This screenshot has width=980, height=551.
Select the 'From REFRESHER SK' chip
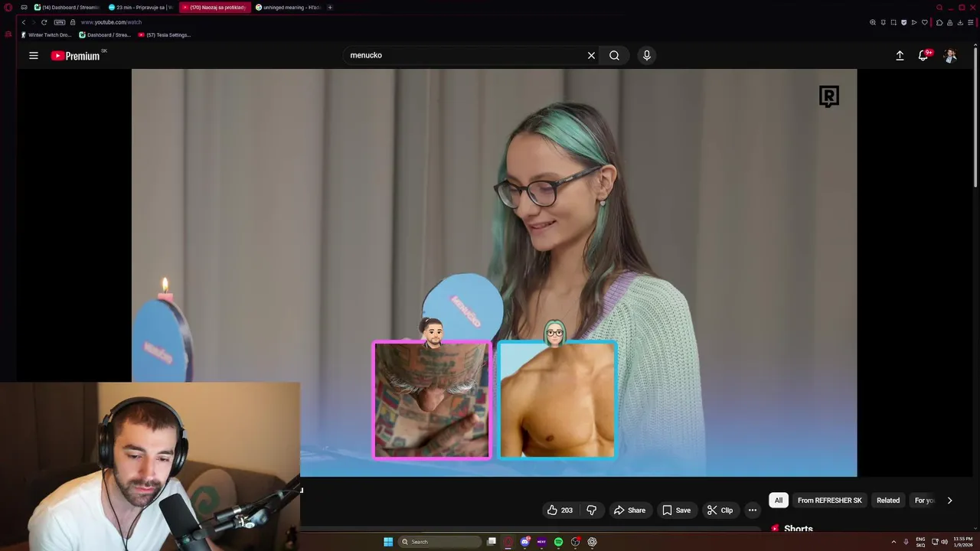point(829,500)
